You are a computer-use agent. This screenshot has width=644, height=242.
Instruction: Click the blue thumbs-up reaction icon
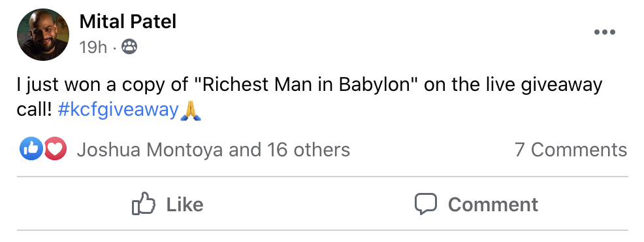[31, 148]
